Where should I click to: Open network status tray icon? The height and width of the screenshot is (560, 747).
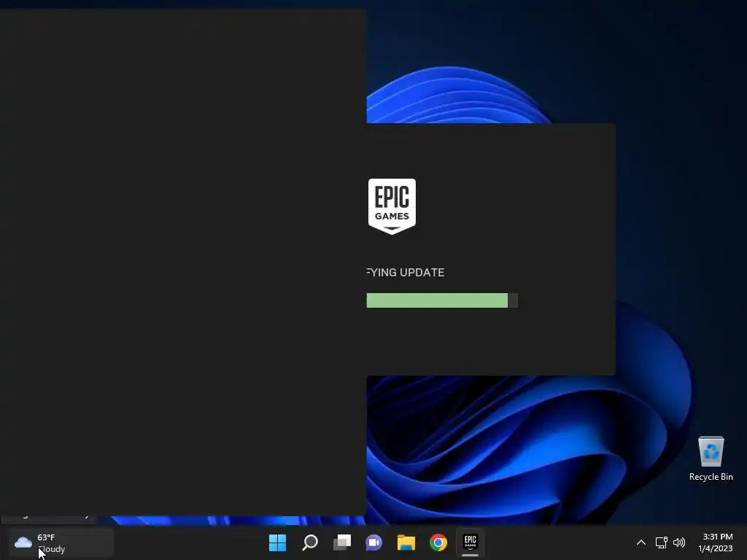click(x=661, y=542)
